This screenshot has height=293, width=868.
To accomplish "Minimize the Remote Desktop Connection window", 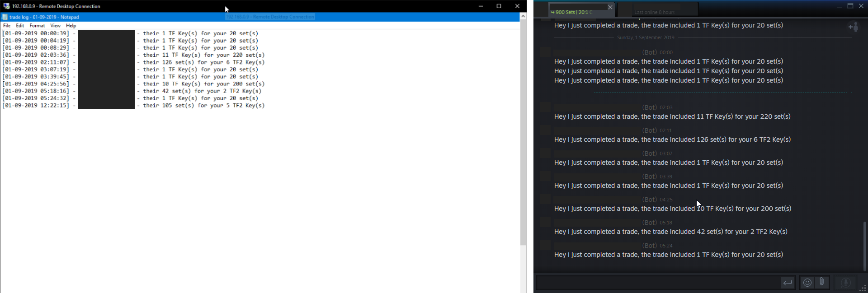I will 481,6.
